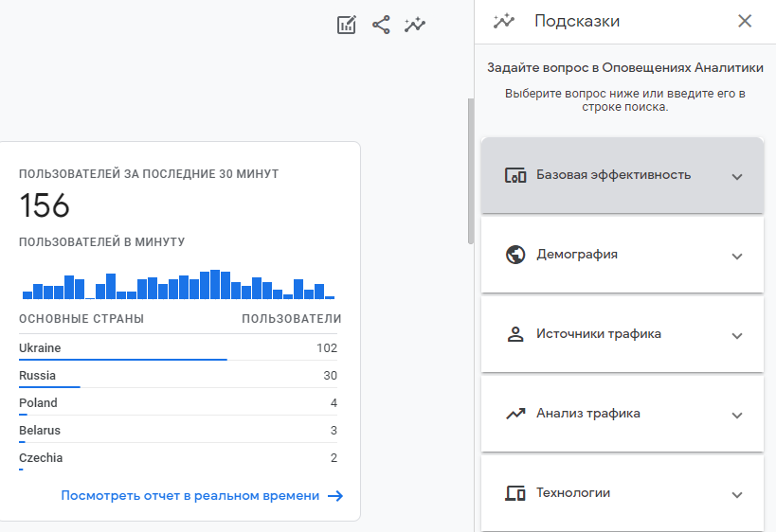Expand the Источники трафика chevron

[x=737, y=336]
